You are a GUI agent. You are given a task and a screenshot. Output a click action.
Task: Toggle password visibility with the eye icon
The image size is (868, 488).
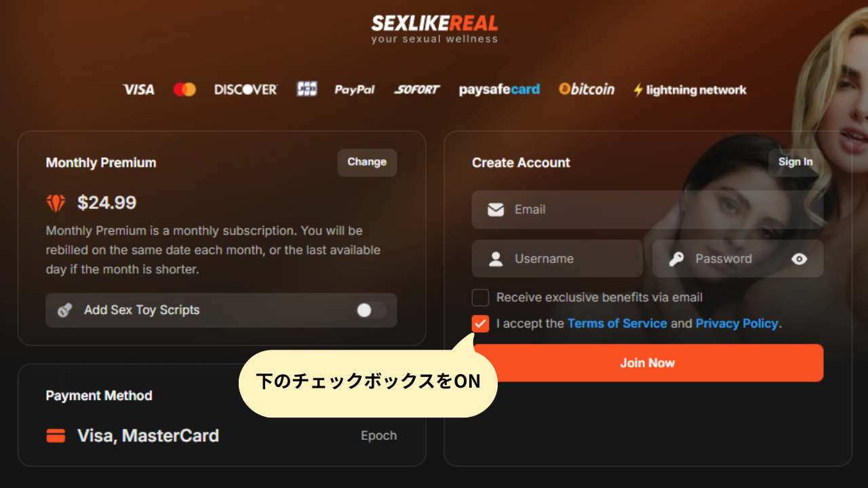[x=799, y=258]
